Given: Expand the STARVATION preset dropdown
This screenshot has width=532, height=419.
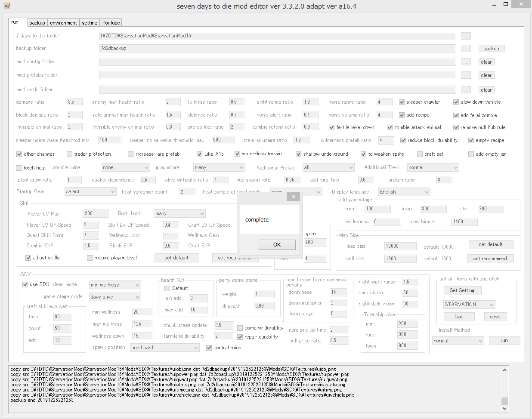Looking at the screenshot, I should 470,305.
